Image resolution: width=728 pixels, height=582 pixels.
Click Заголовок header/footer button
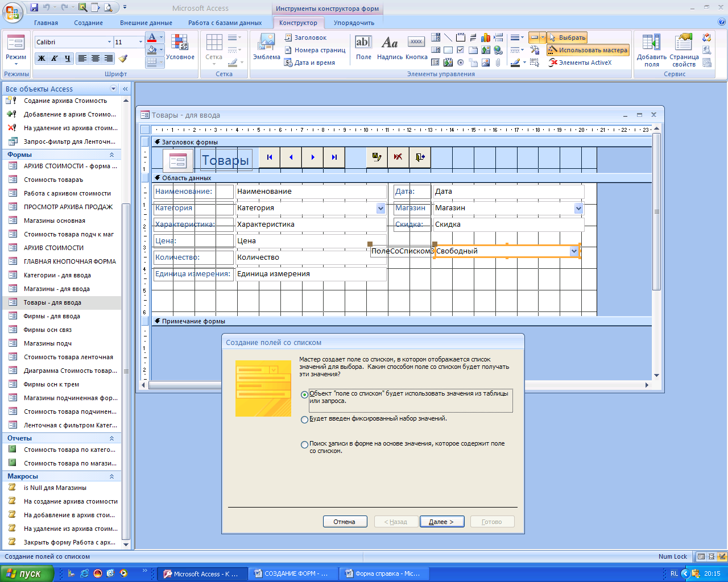[x=305, y=38]
